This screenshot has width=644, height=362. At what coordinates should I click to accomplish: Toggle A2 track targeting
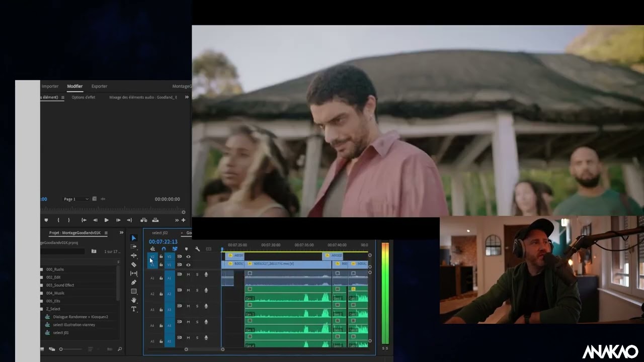pos(169,294)
